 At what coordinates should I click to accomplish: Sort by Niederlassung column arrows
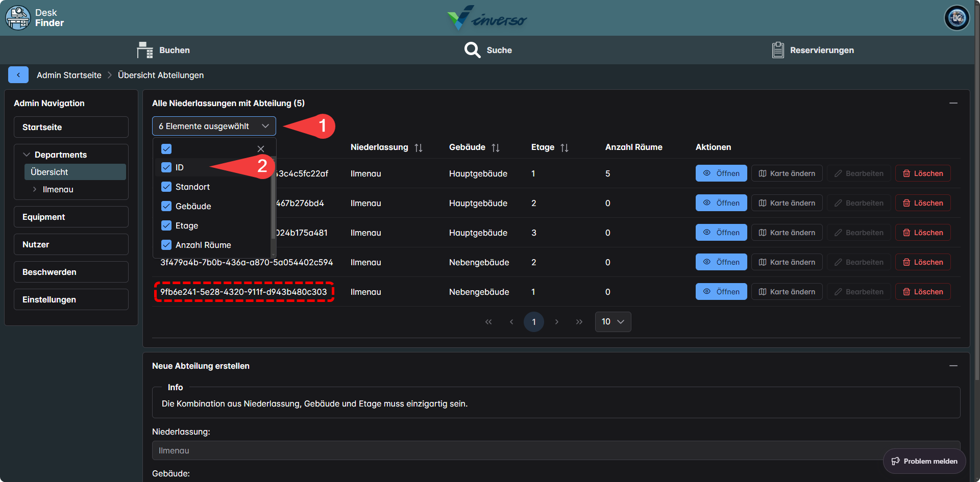click(x=419, y=147)
